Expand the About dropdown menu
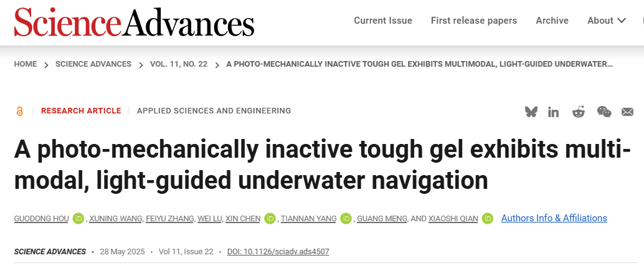644x268 pixels. point(607,21)
